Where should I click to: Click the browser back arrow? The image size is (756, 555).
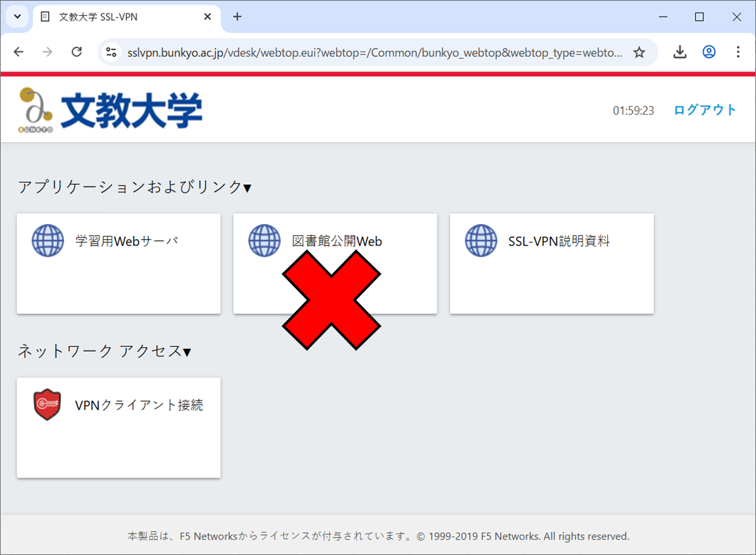(19, 52)
